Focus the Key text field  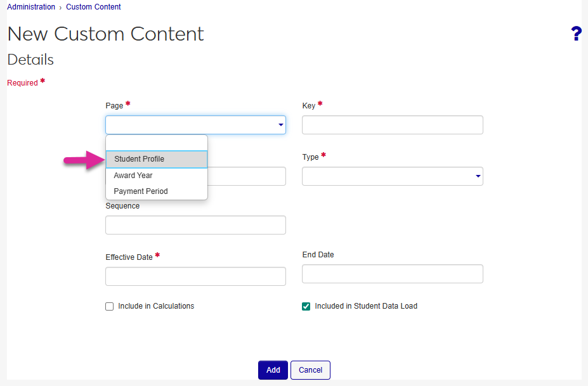point(392,125)
